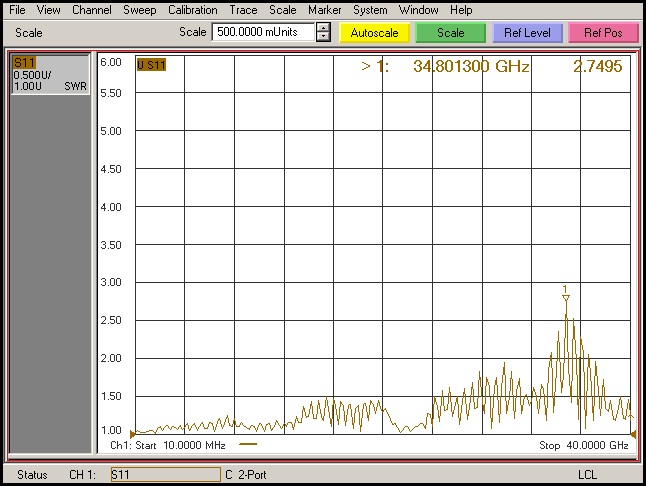Click the blue Ref Level button
The width and height of the screenshot is (646, 486).
[527, 33]
